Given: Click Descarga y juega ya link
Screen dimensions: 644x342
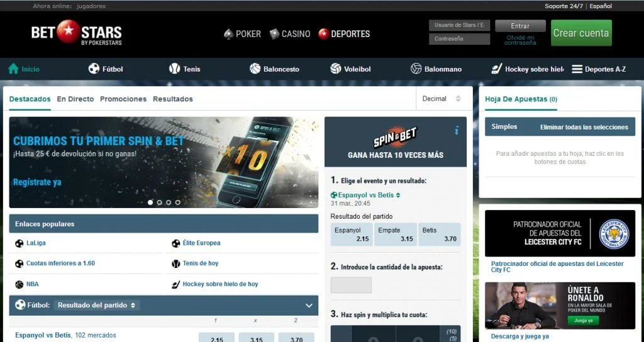Looking at the screenshot, I should (x=520, y=336).
